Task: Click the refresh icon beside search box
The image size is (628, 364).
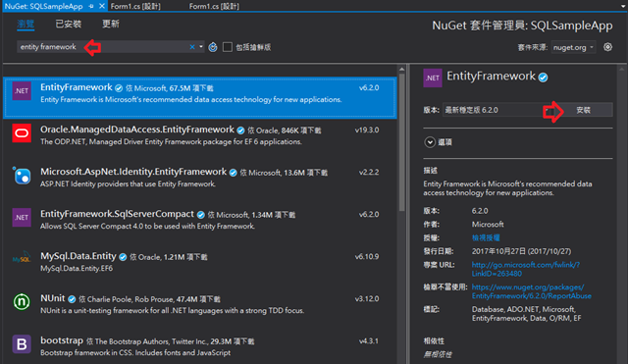Action: point(213,47)
